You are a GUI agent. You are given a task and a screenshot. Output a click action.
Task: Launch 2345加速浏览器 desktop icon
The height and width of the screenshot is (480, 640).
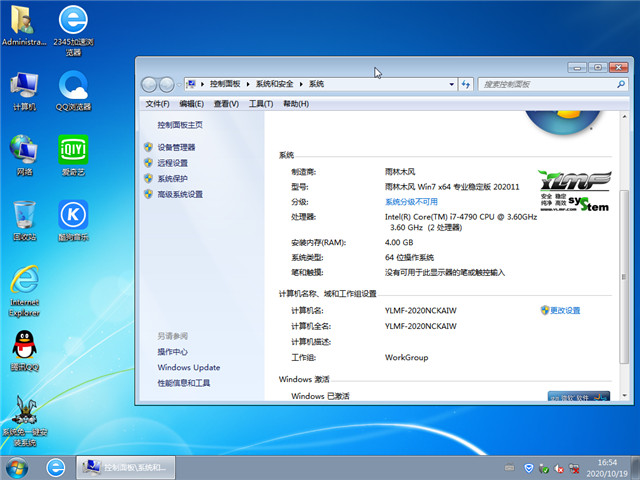click(x=73, y=29)
